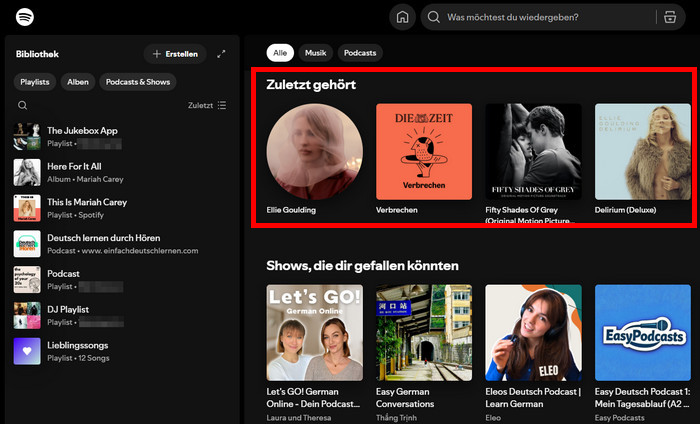
Task: Click the Verbrechen title under the cover
Action: (x=396, y=210)
